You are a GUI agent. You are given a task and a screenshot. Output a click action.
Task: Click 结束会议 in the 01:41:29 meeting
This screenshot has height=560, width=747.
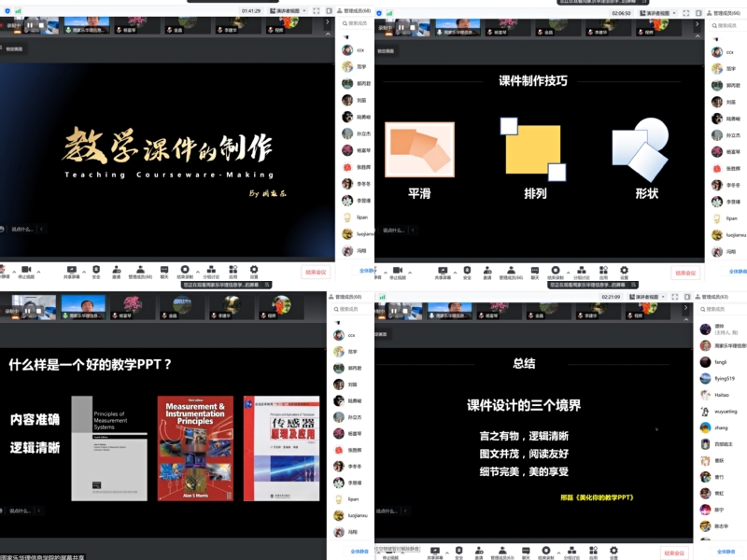316,272
